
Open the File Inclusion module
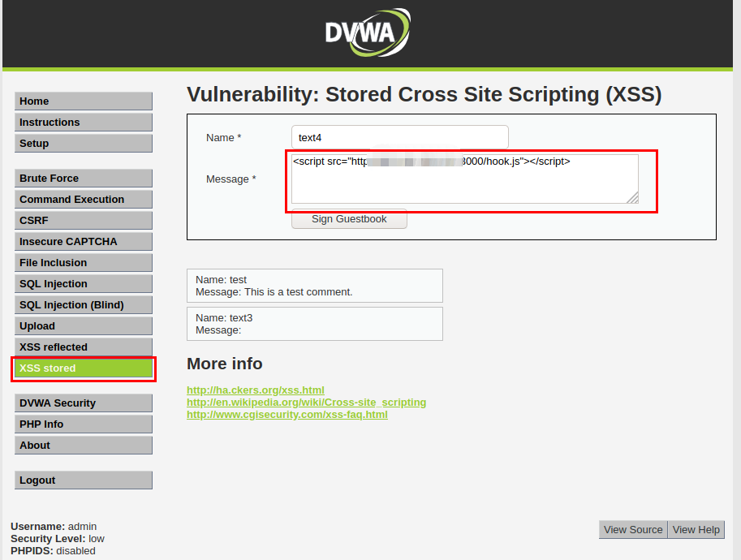pos(83,263)
